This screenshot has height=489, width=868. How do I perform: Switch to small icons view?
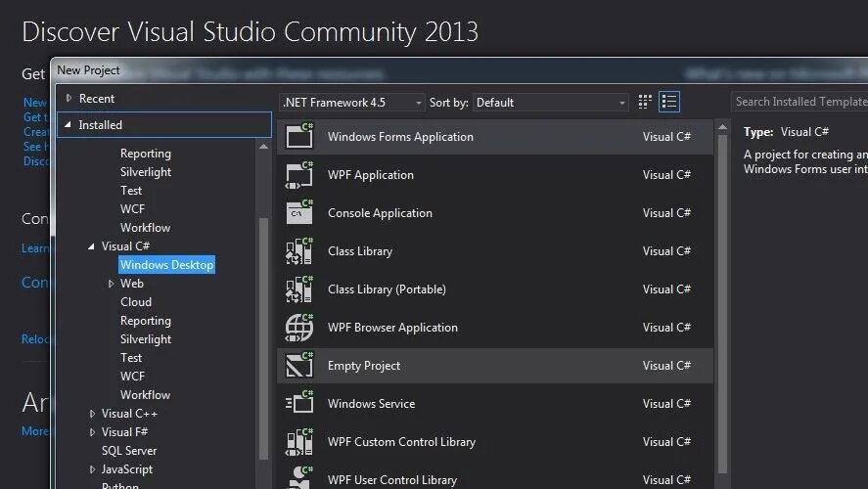click(645, 102)
